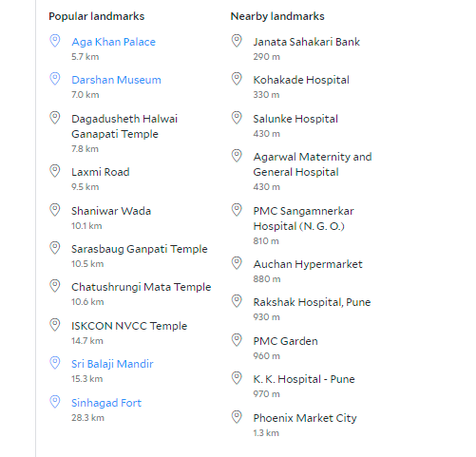Click the location pin beside Laxmi Road

point(55,171)
